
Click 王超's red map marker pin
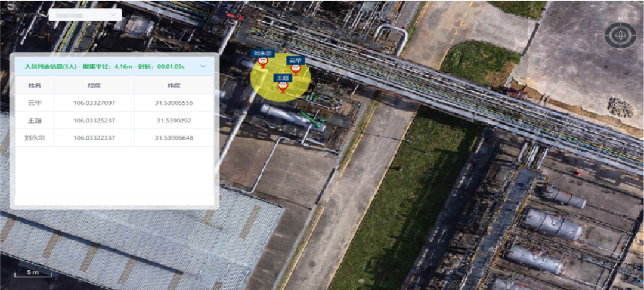283,88
